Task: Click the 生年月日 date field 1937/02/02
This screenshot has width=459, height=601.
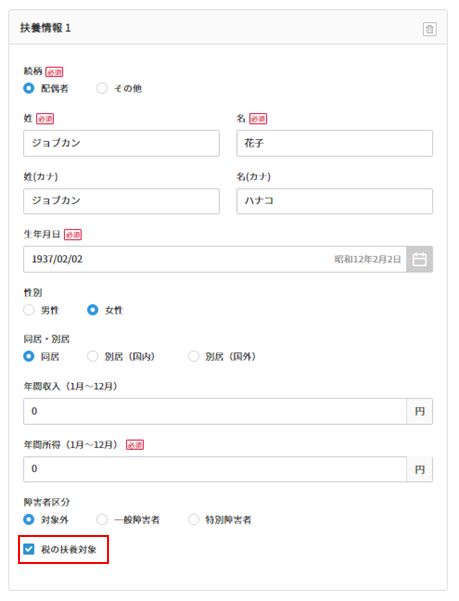Action: pyautogui.click(x=215, y=259)
